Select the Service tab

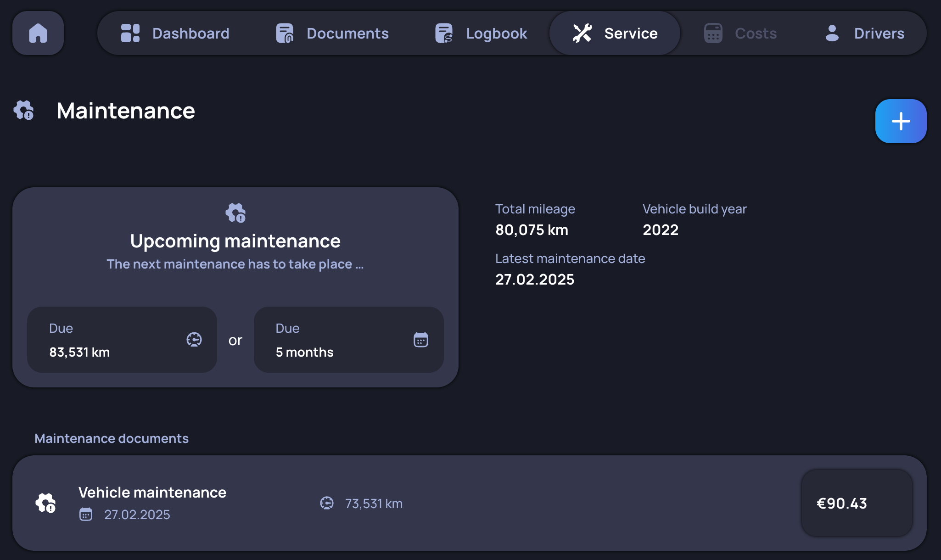(615, 33)
